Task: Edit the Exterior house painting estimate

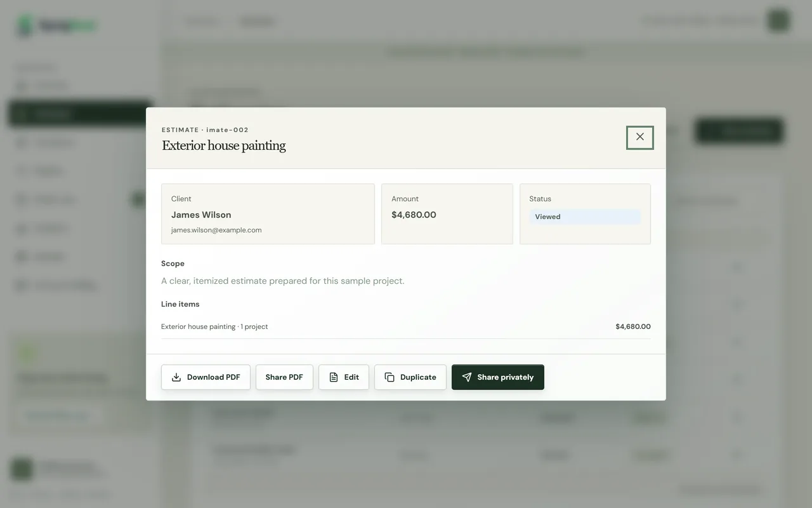Action: pos(344,377)
